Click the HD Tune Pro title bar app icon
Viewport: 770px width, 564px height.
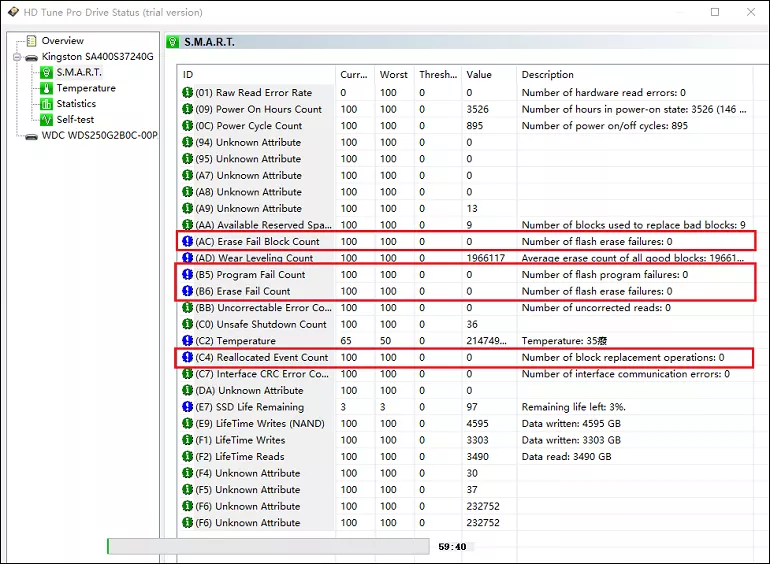click(13, 12)
